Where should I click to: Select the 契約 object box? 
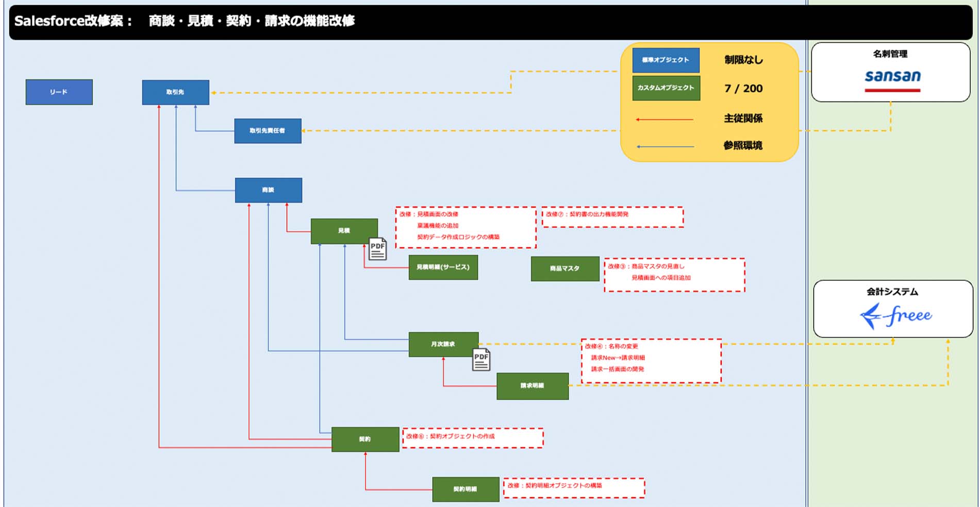click(365, 440)
